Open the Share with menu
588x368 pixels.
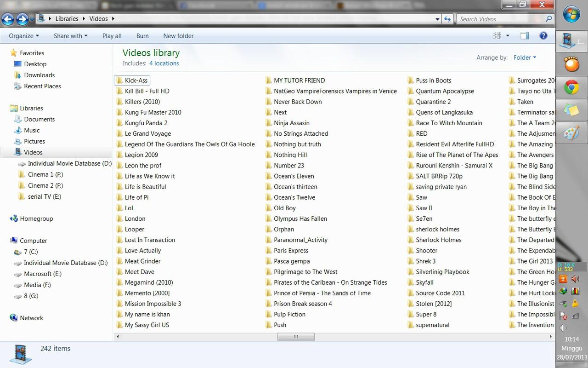tap(70, 36)
